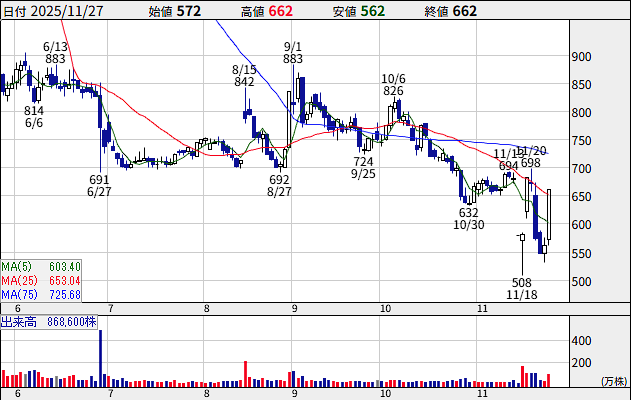Click the volume label 868,600株
Screen dimensions: 631x400
point(72,322)
